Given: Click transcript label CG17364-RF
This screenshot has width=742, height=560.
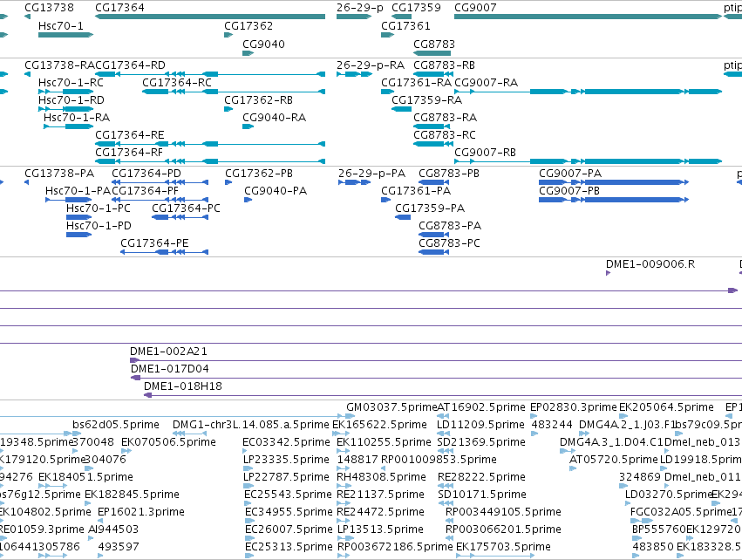Looking at the screenshot, I should coord(129,153).
